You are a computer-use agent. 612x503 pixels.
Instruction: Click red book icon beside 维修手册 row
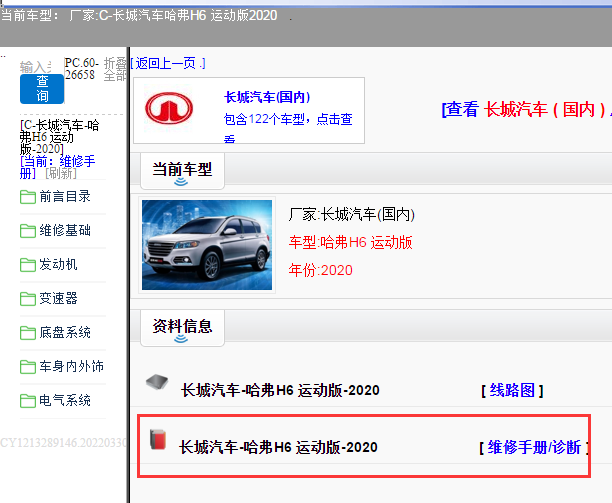(x=158, y=440)
